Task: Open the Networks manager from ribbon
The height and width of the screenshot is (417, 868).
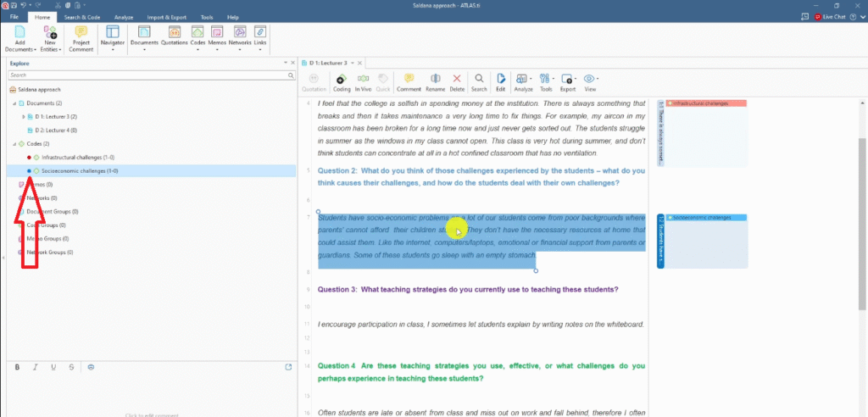Action: [240, 38]
